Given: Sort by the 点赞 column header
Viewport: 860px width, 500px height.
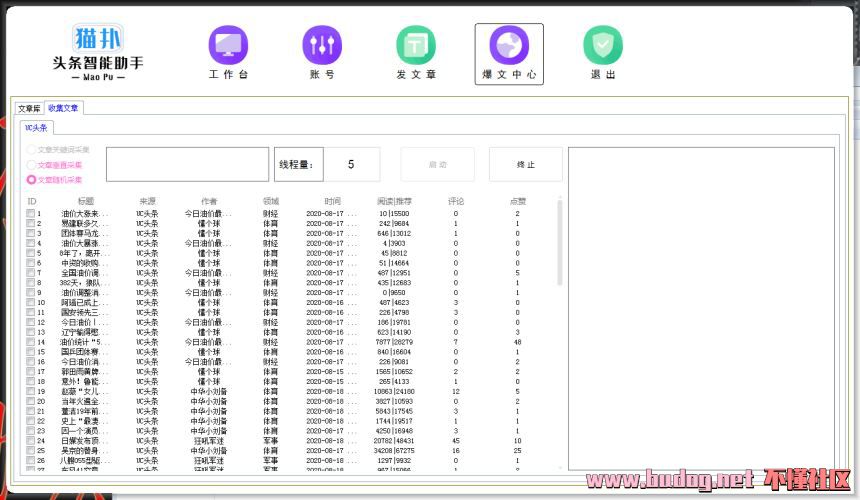Looking at the screenshot, I should (517, 201).
